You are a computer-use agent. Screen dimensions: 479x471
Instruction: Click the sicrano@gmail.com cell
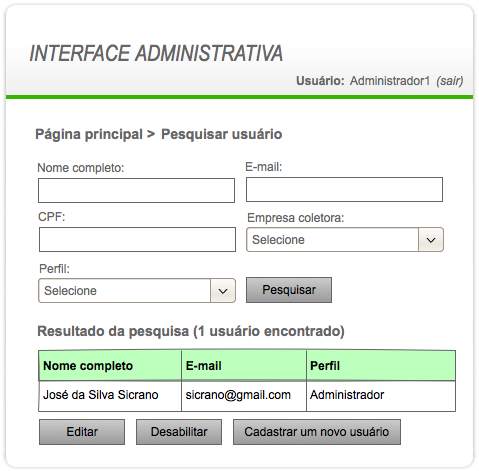[x=244, y=396]
